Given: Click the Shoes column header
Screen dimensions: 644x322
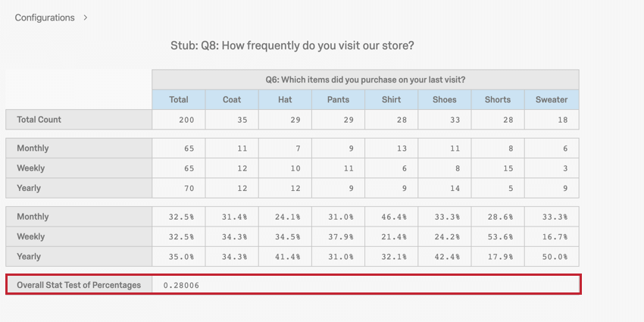Looking at the screenshot, I should (x=445, y=99).
